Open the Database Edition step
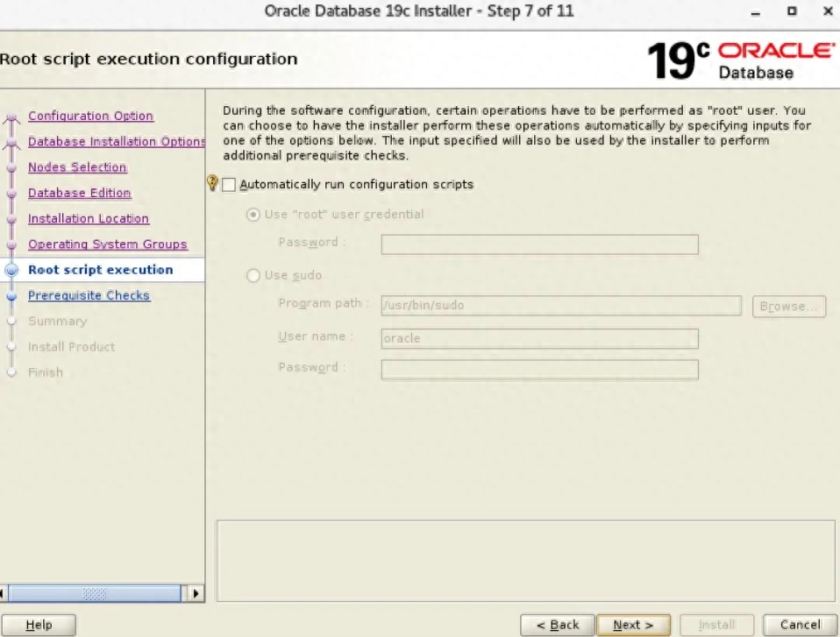The image size is (840, 637). coord(79,193)
